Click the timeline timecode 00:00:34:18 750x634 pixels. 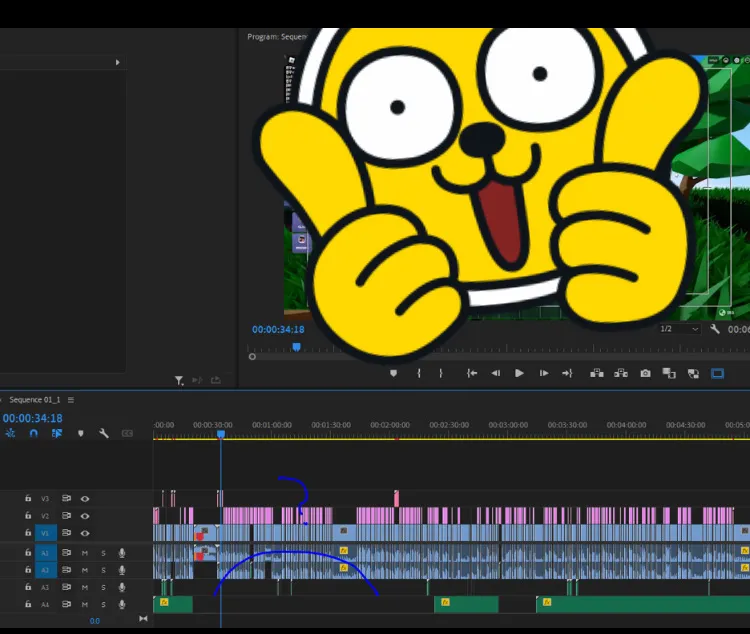point(33,418)
